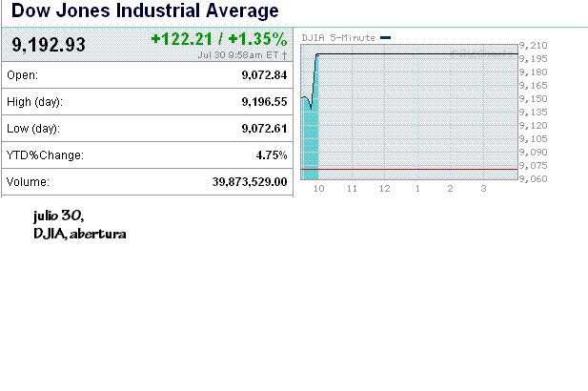Click the 9,075 y-axis label
588x391 pixels.
point(534,166)
